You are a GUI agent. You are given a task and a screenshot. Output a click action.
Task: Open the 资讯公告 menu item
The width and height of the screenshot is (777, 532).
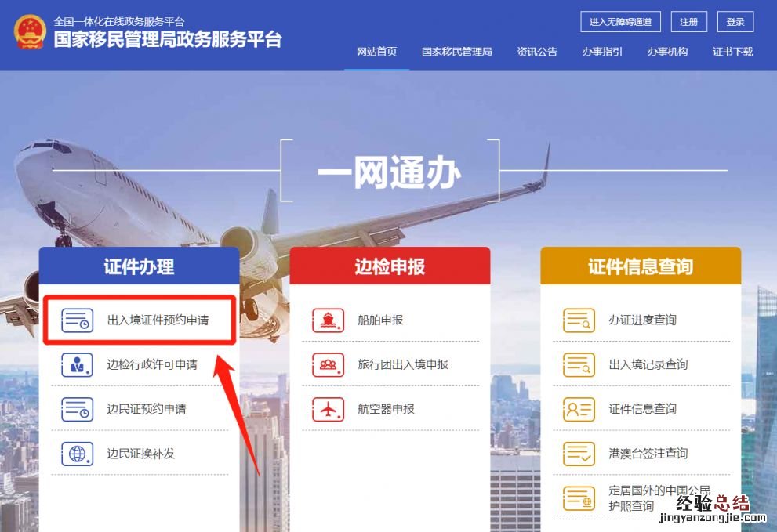537,52
